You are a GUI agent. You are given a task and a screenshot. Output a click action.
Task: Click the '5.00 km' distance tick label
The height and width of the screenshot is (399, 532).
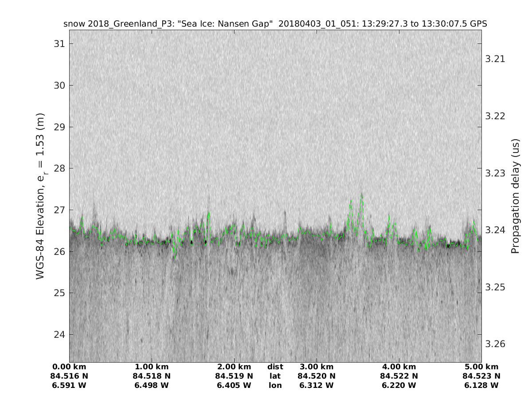481,367
